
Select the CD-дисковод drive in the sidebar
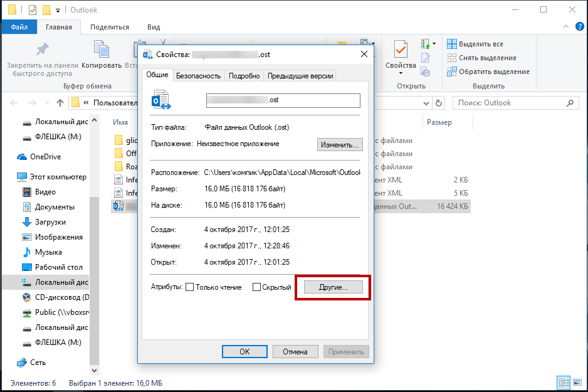(56, 297)
